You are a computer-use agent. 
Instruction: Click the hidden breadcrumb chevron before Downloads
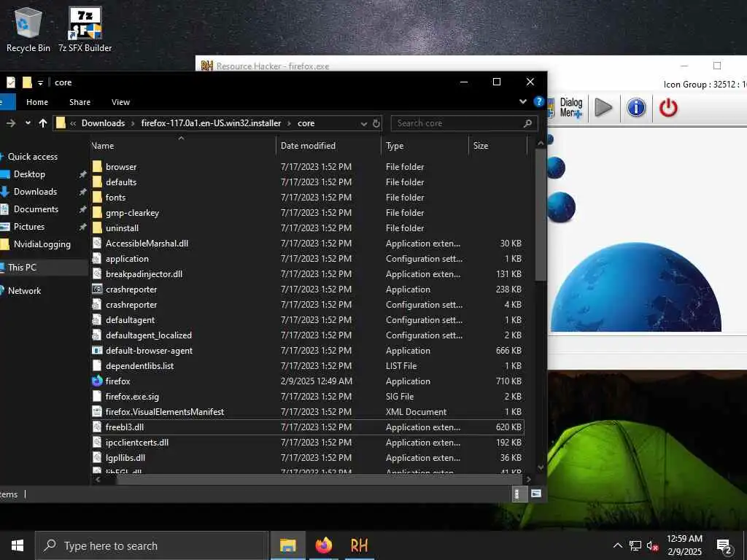(x=73, y=123)
